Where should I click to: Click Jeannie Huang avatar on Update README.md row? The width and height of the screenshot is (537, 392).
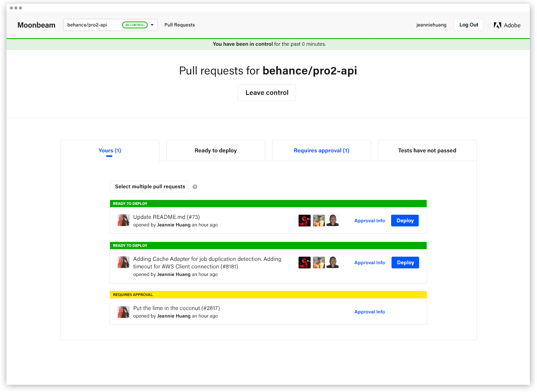pyautogui.click(x=124, y=220)
